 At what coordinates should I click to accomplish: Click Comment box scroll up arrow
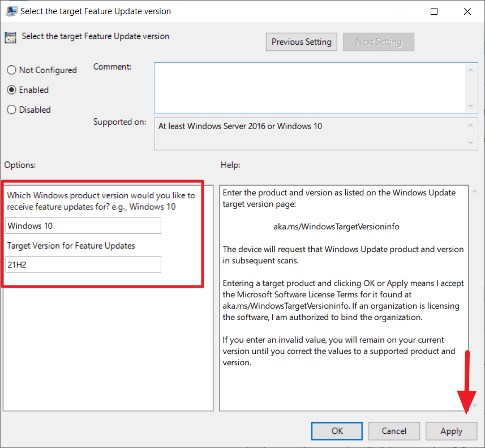point(470,70)
